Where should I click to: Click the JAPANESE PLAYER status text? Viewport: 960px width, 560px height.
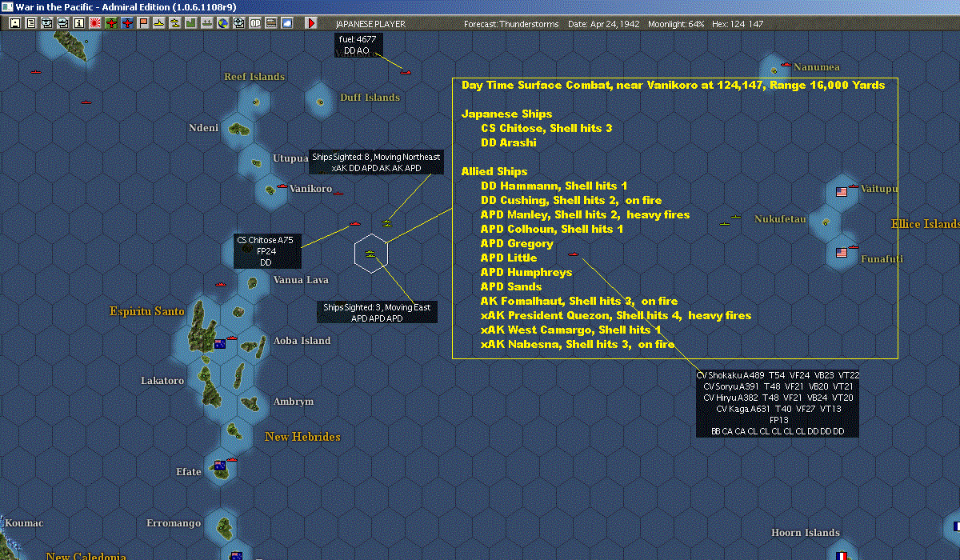(370, 24)
